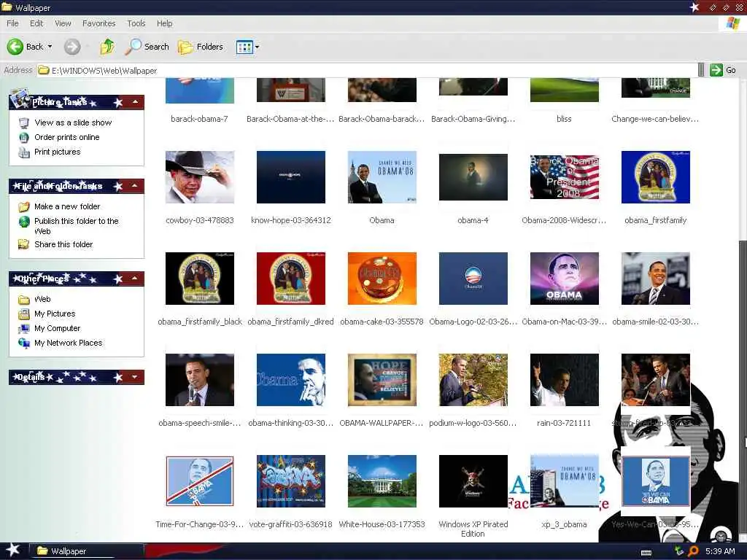Select the obama_firstfamily_black thumbnail
747x560 pixels.
tap(200, 279)
